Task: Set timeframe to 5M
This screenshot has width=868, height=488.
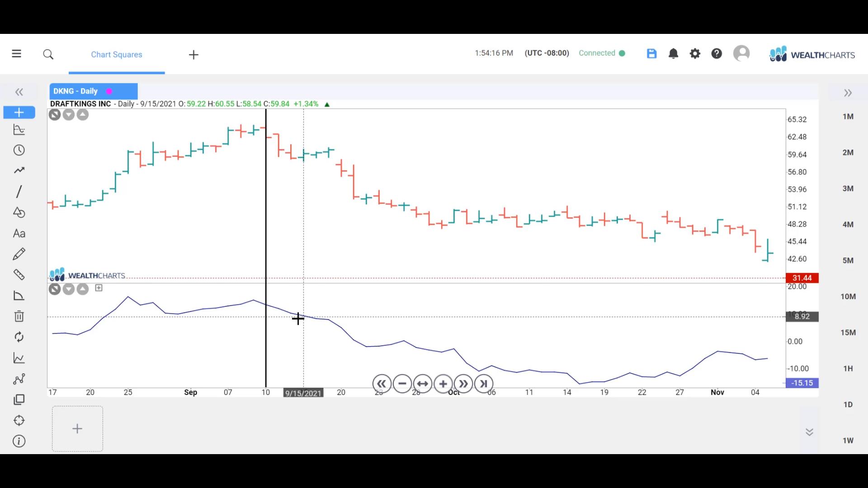Action: click(x=848, y=261)
